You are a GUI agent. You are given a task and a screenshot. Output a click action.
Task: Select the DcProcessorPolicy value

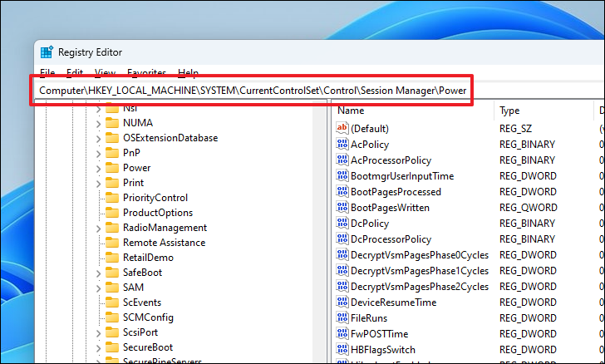pos(391,239)
